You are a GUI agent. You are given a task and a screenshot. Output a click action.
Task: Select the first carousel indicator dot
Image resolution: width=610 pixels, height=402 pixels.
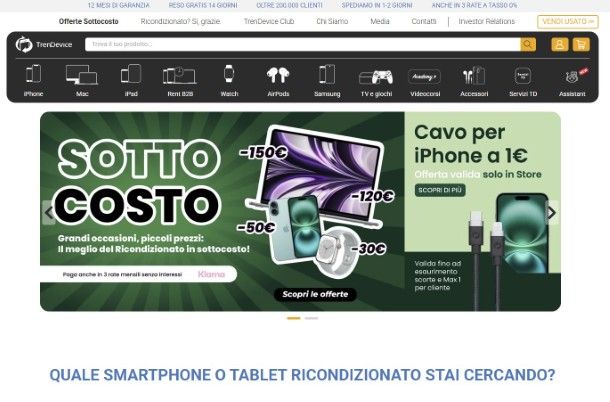[x=294, y=318]
